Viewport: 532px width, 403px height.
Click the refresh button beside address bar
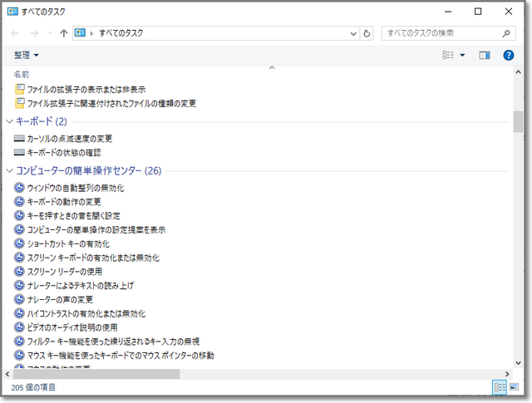coord(367,33)
